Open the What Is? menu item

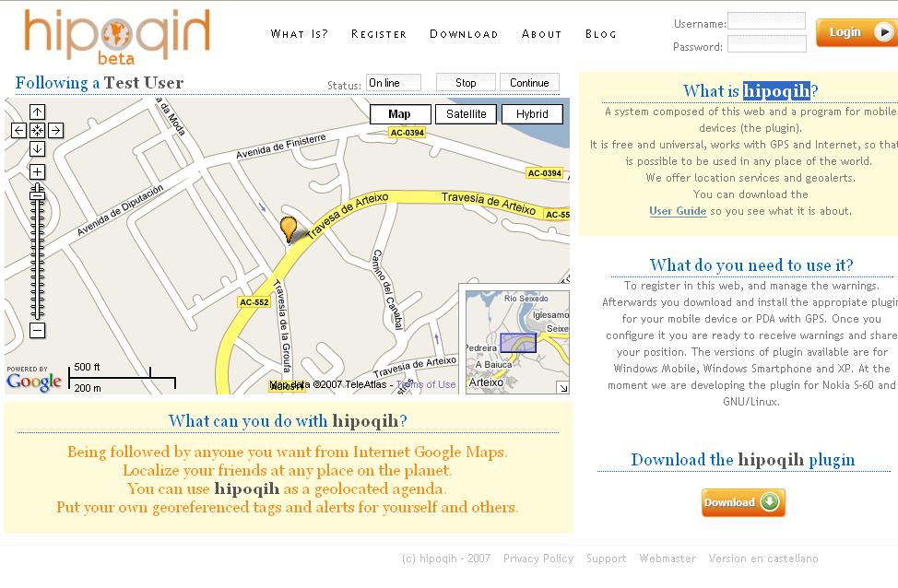(300, 34)
